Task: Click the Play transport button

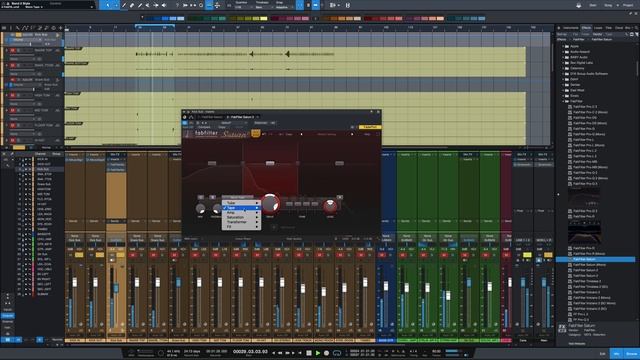Action: coord(318,353)
